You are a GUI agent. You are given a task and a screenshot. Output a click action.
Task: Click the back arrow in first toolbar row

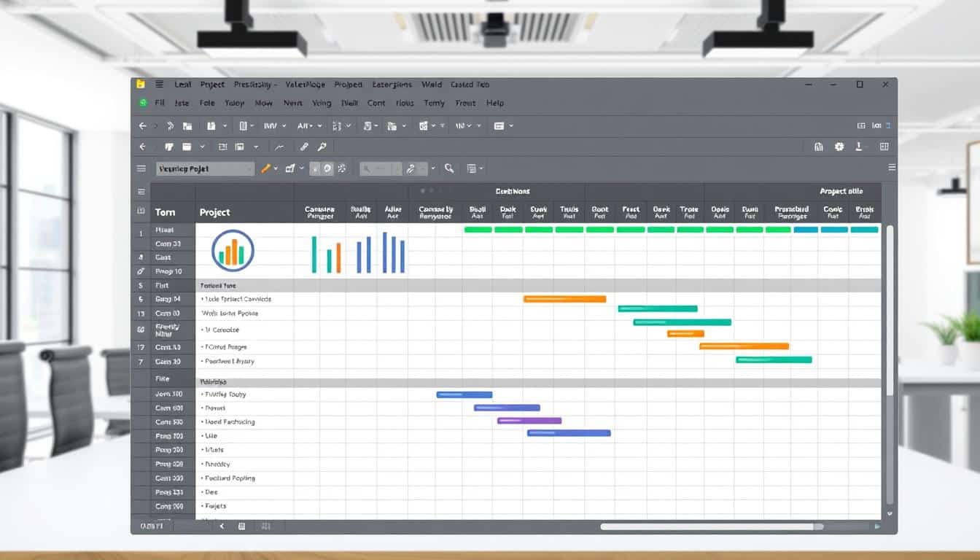pyautogui.click(x=143, y=126)
